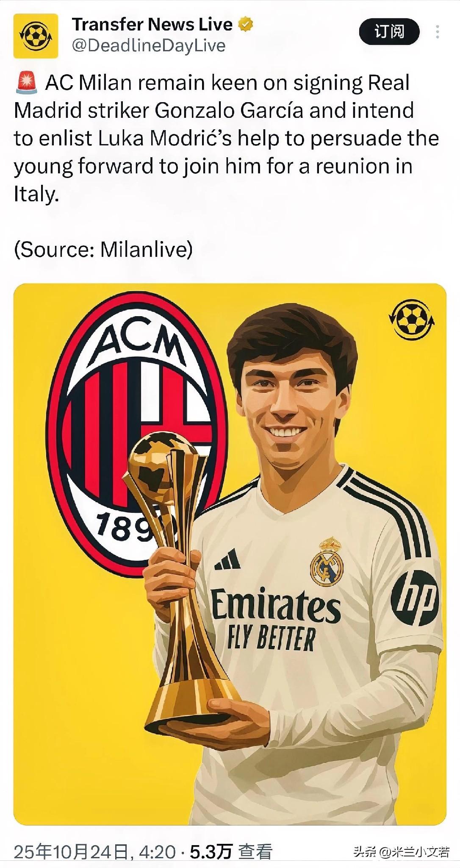Click the Adidas logo on the jersey
This screenshot has height=868, width=460.
point(228,559)
